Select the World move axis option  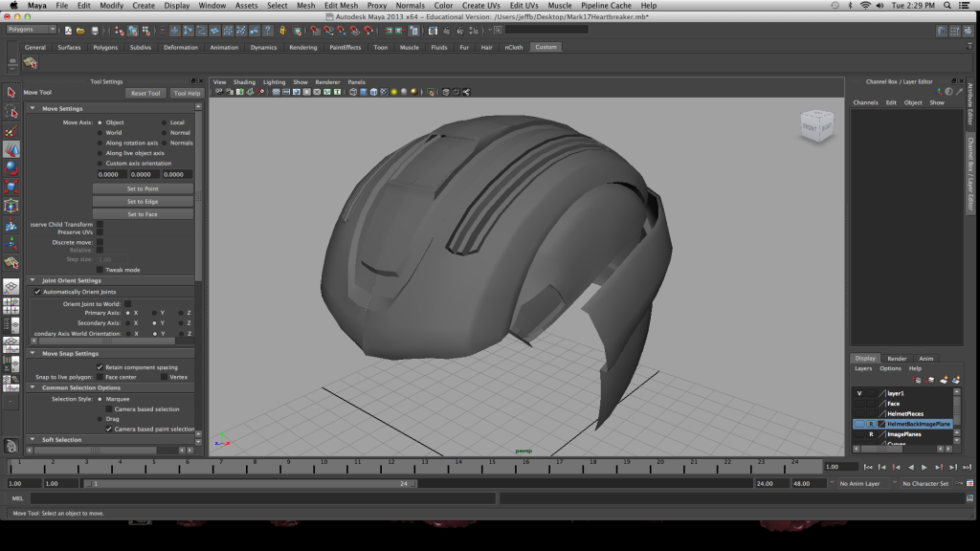pos(100,132)
